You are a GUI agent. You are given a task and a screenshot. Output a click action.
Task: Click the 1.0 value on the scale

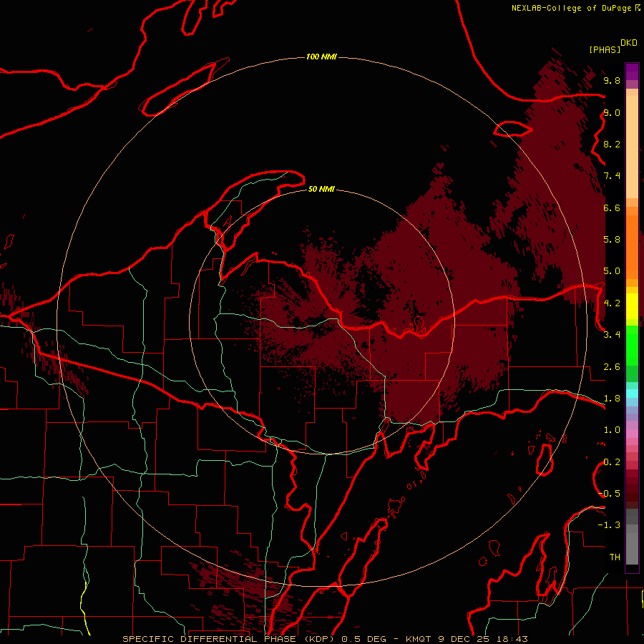[x=612, y=430]
